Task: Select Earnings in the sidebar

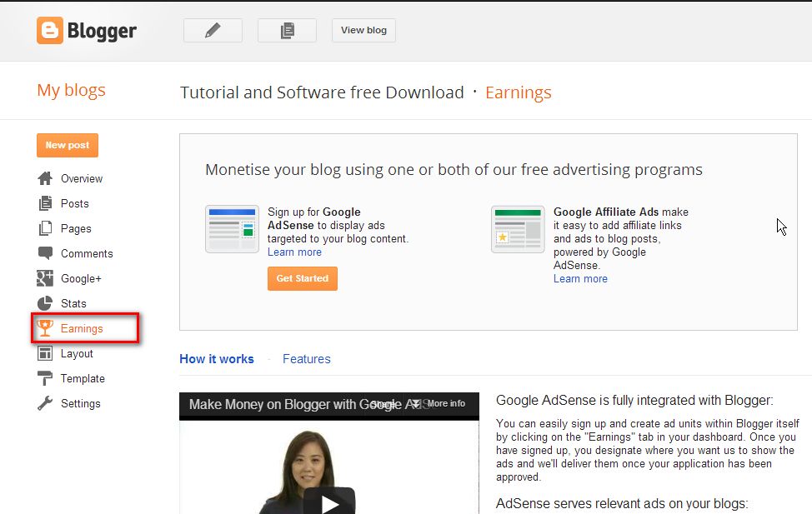Action: point(82,329)
